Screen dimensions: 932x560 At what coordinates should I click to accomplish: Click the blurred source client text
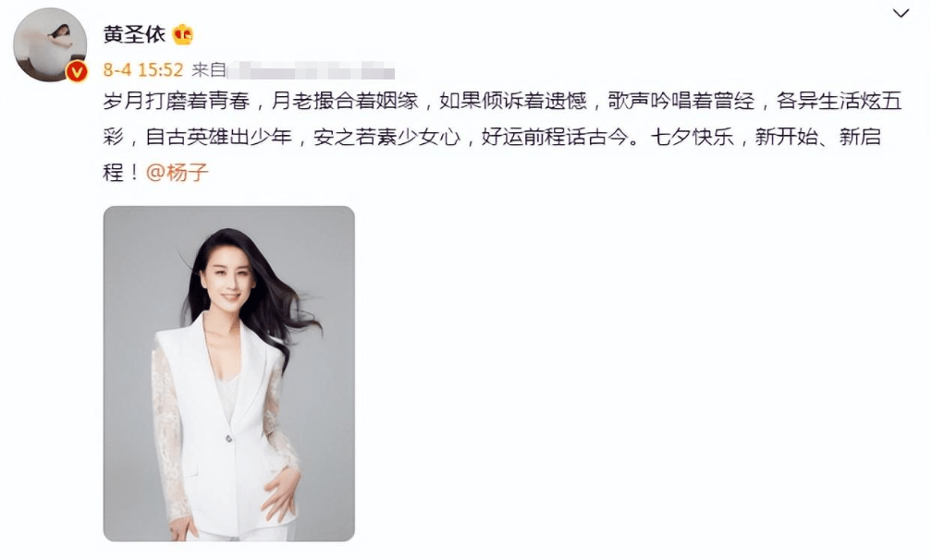[311, 70]
